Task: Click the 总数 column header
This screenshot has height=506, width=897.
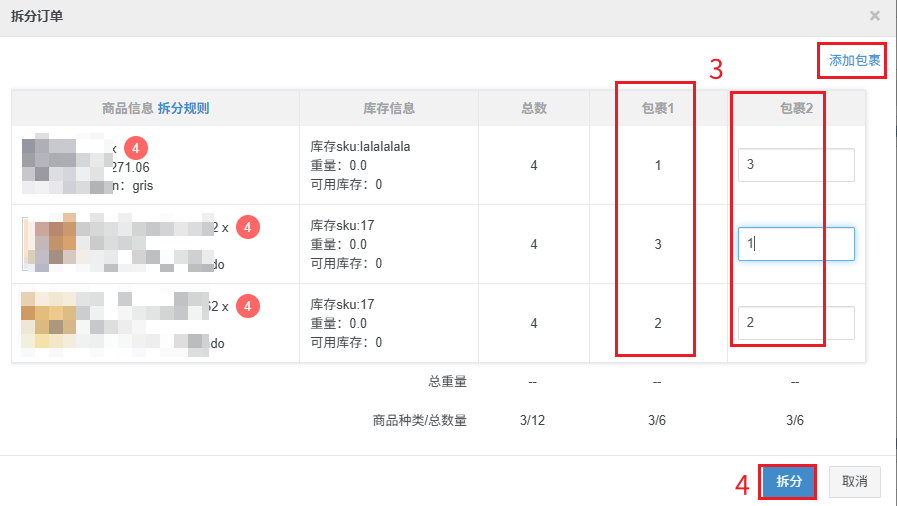Action: pos(534,108)
